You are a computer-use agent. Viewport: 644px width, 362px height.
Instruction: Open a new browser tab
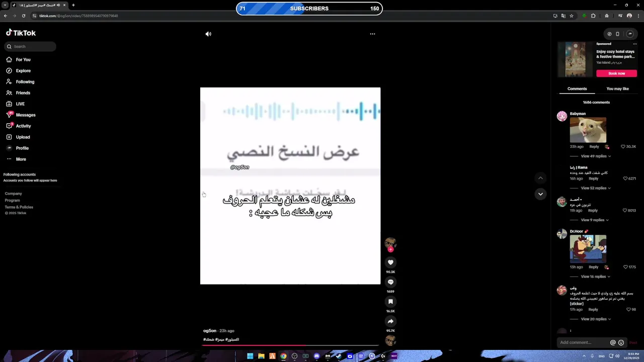point(73,5)
